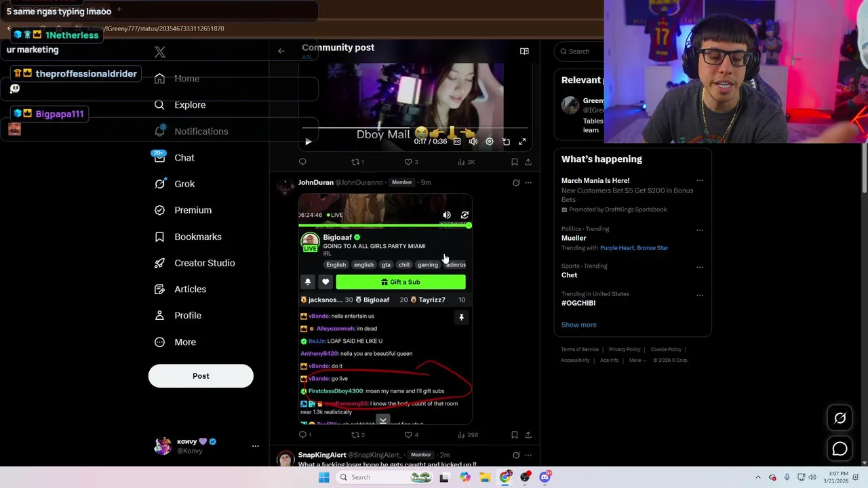Open Chrome from the taskbar
This screenshot has width=868, height=488.
[x=505, y=477]
